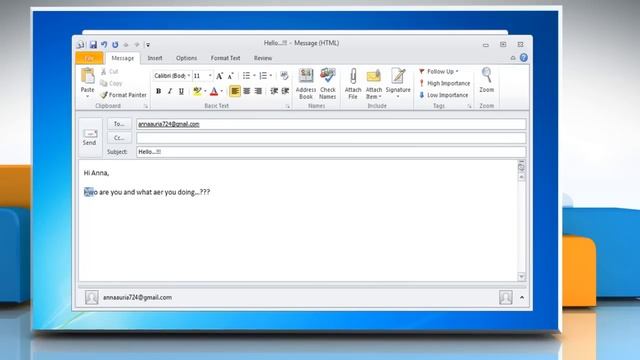Apply the bullets list icon
This screenshot has height=360, width=640.
tap(246, 76)
